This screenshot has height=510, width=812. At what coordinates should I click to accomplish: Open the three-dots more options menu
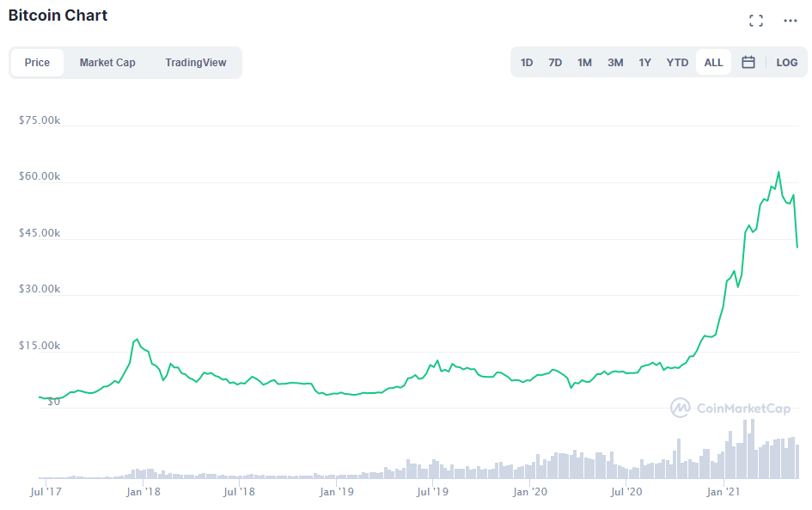click(791, 21)
